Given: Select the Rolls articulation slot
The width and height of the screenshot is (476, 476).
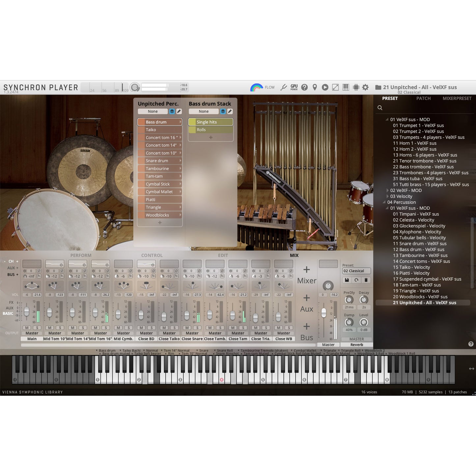Looking at the screenshot, I should pyautogui.click(x=211, y=130).
